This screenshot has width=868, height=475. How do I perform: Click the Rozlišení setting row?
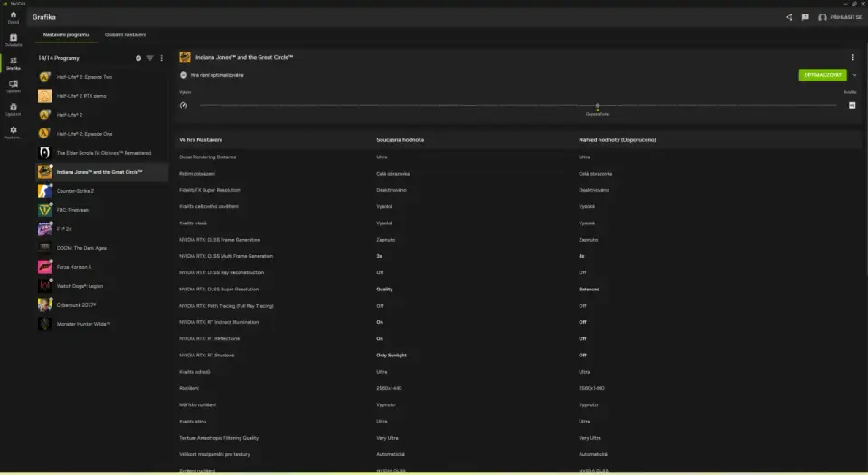518,388
